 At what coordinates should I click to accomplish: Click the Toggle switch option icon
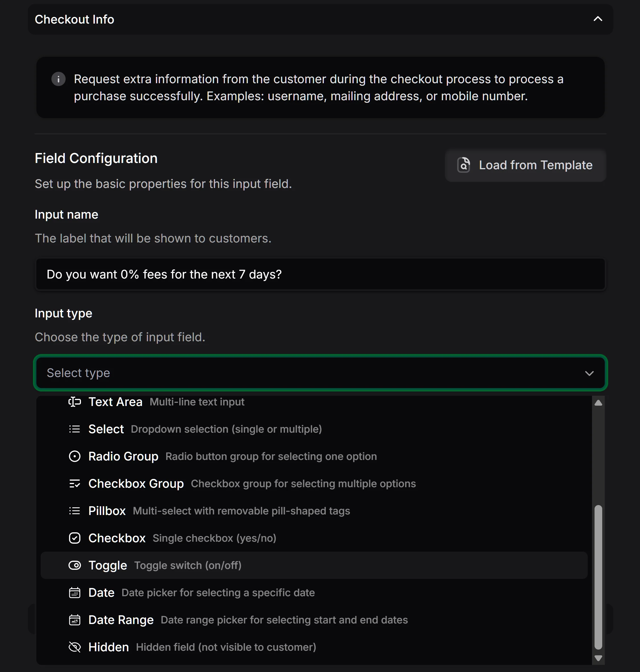pos(74,565)
